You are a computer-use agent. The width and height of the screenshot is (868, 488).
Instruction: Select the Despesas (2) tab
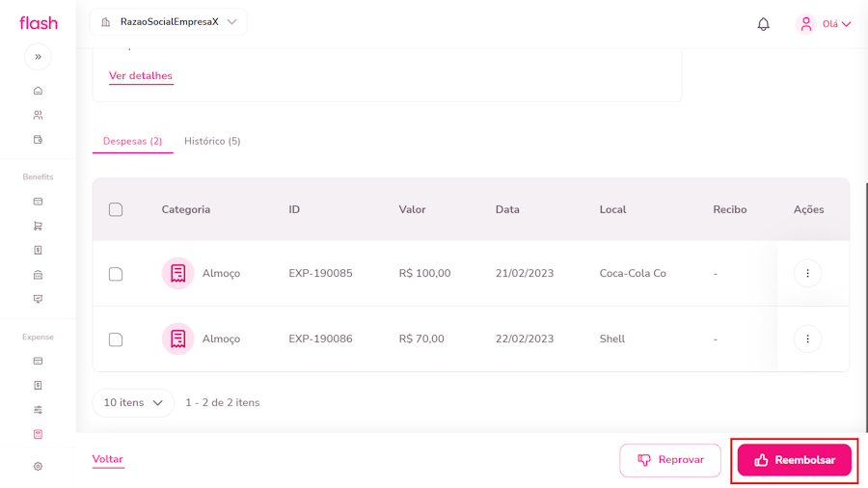click(132, 142)
